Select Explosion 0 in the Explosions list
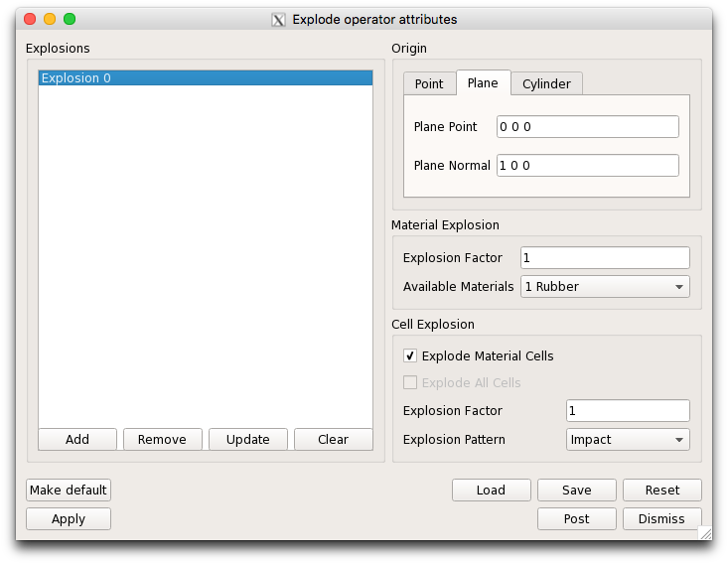Screen dimensions: 728x564 (x=206, y=78)
